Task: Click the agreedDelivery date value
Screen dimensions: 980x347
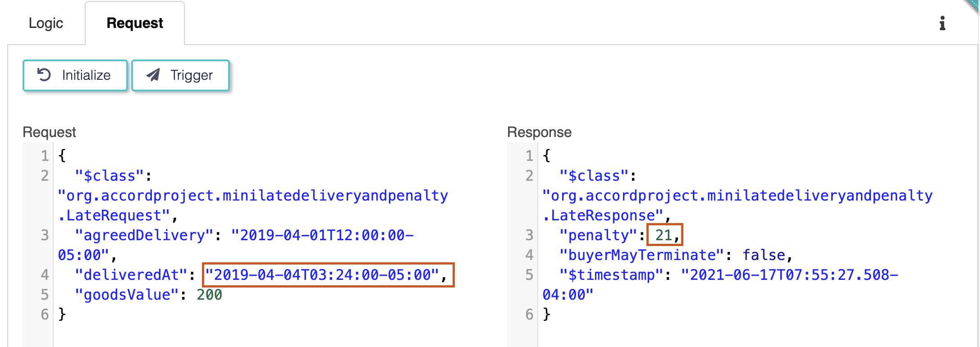Action: (322, 235)
